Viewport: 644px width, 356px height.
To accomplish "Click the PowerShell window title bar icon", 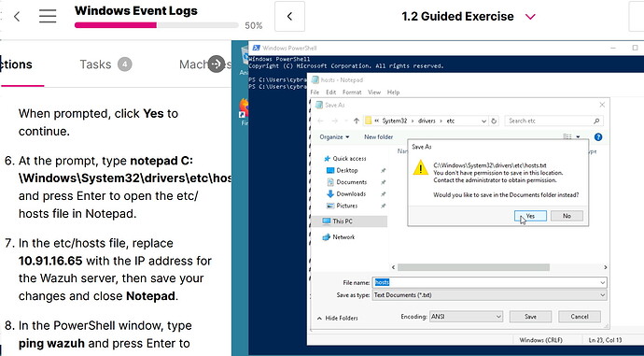I will 257,48.
